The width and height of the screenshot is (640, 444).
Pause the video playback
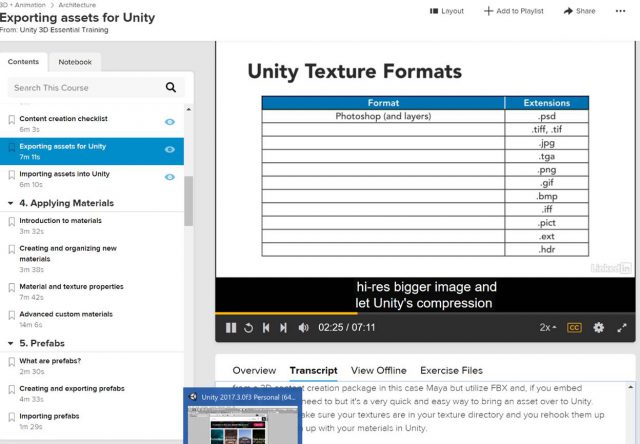click(x=231, y=328)
